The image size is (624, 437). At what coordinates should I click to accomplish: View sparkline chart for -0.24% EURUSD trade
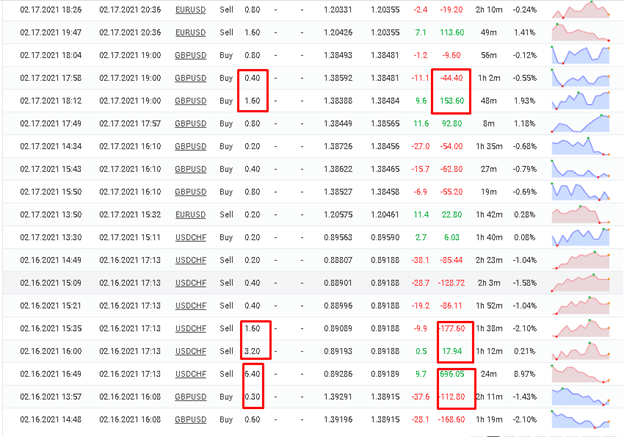click(581, 10)
